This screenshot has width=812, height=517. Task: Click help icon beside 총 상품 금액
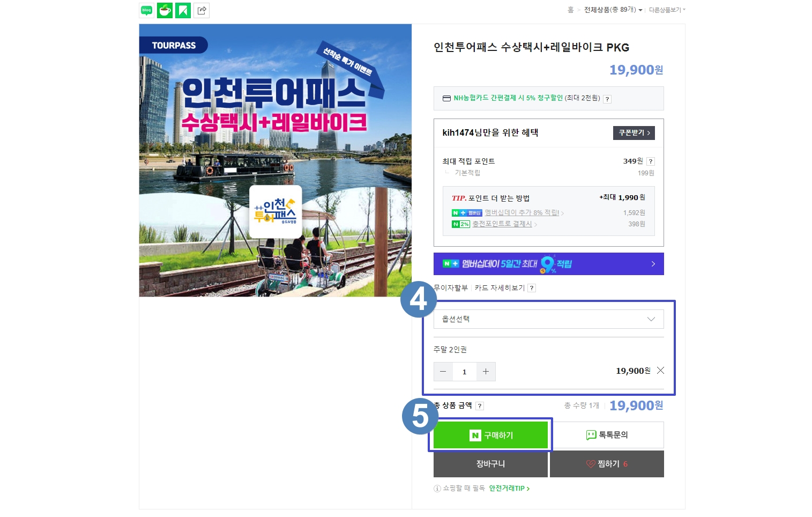[x=480, y=406]
